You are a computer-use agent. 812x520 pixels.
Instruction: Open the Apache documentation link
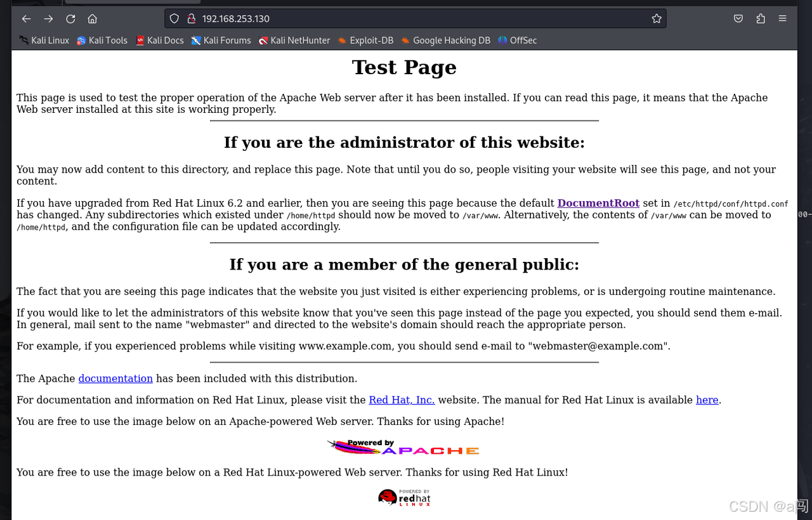point(115,379)
